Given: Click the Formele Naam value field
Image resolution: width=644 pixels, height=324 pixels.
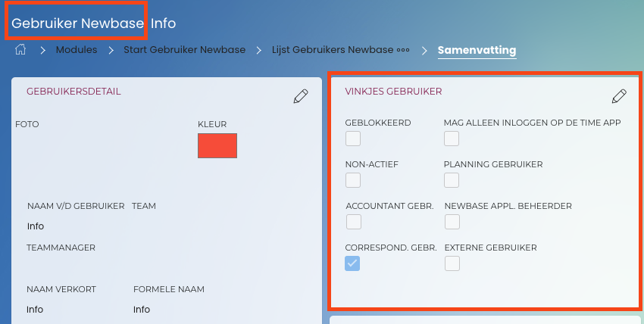Looking at the screenshot, I should click(x=142, y=310).
